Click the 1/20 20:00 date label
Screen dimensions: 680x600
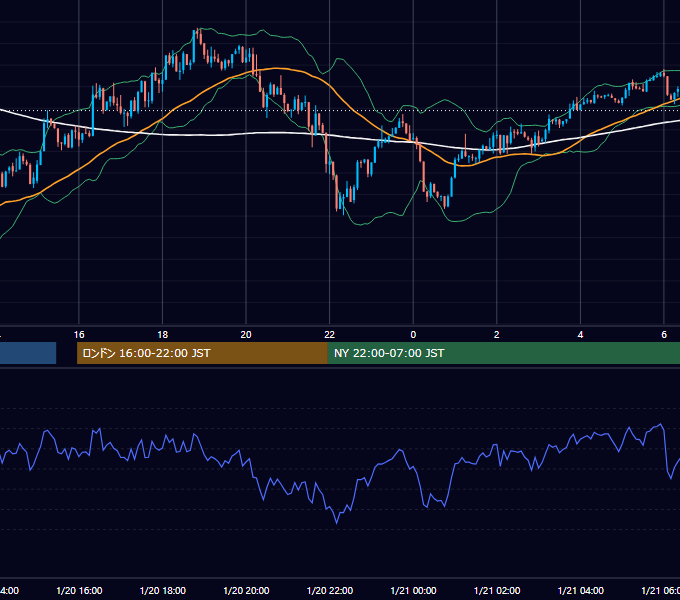246,590
